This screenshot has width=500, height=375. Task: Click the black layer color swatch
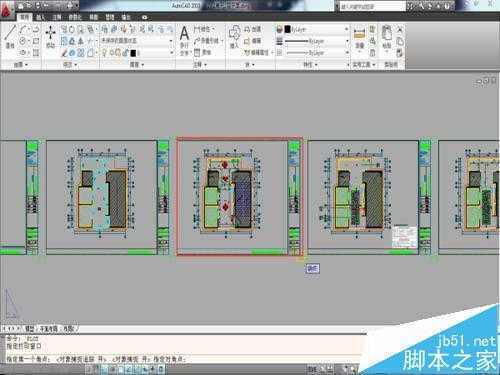pos(133,53)
